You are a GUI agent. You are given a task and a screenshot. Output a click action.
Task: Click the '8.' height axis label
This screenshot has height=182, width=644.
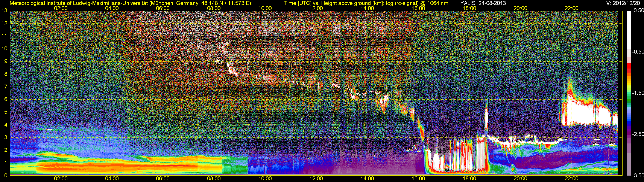coord(6,74)
